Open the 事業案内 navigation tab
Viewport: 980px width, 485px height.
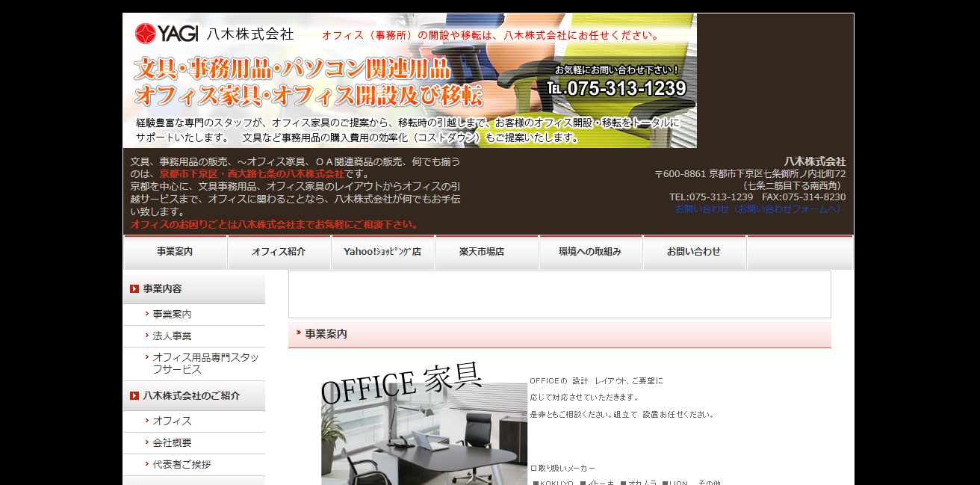(x=175, y=253)
